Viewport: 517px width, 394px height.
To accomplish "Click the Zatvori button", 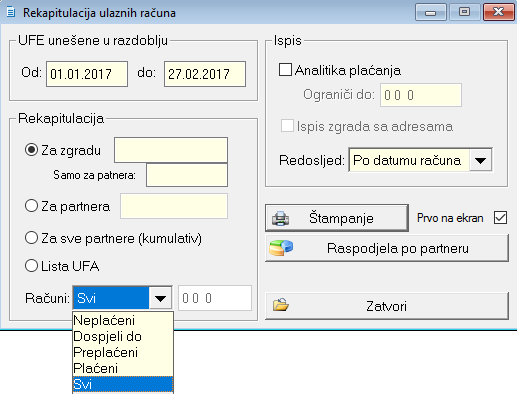I will pos(387,306).
